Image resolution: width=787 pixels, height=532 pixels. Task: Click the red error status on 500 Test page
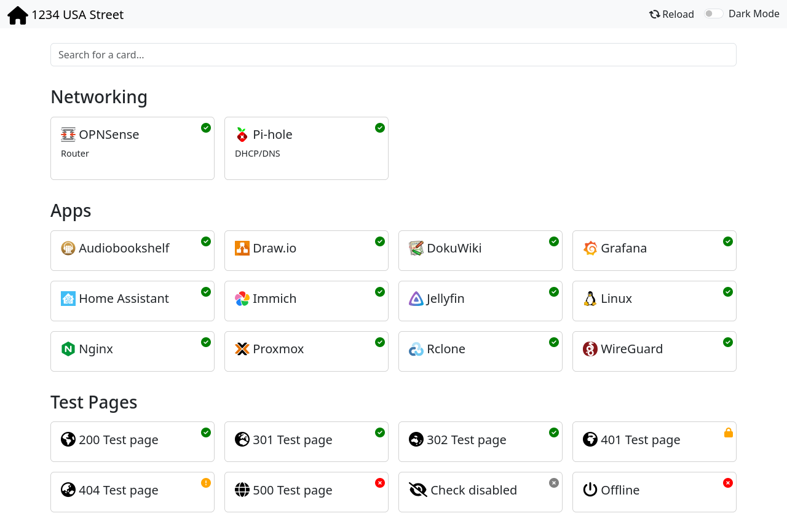coord(380,483)
